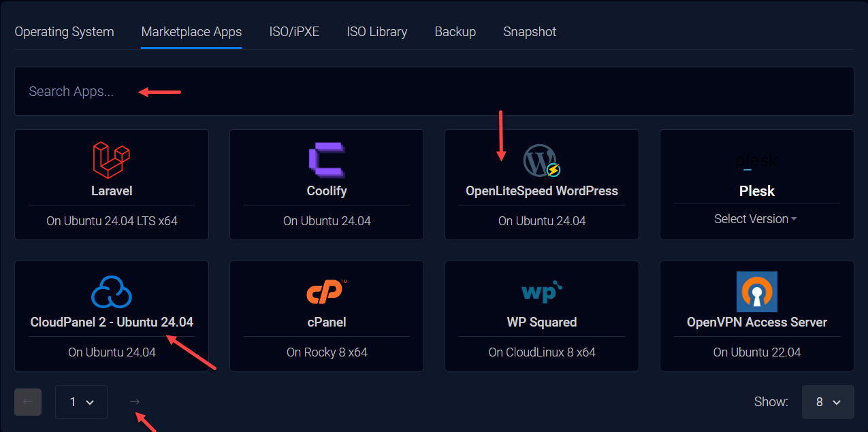Click the Laravel logo icon

tap(111, 161)
